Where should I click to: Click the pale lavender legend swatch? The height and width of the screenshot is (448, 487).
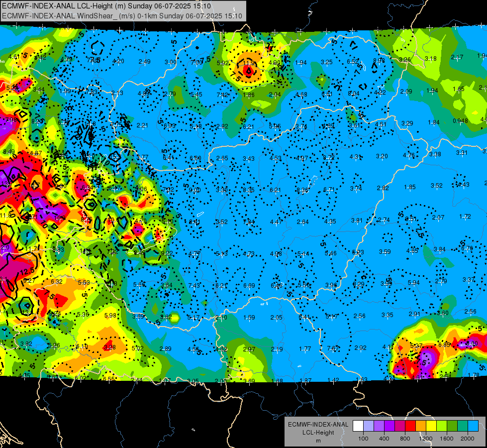[x=369, y=426]
